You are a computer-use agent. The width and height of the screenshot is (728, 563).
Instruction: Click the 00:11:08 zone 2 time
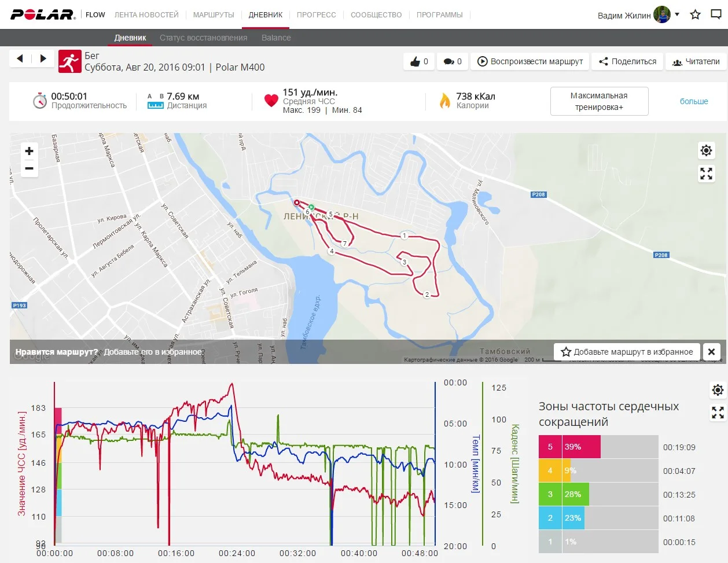679,518
